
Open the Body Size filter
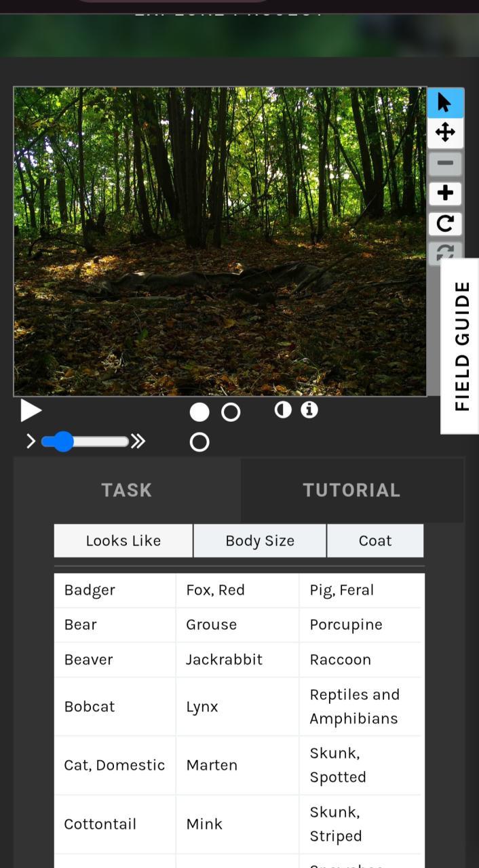pyautogui.click(x=260, y=540)
